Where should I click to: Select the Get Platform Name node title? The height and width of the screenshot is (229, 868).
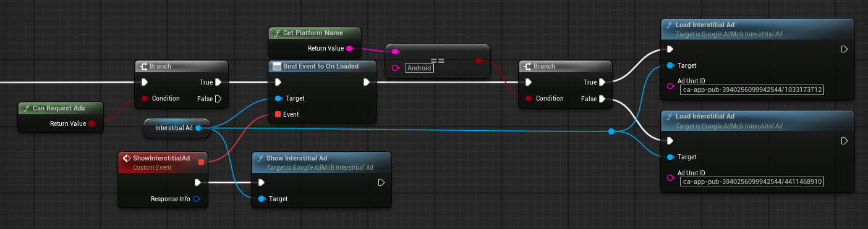313,33
